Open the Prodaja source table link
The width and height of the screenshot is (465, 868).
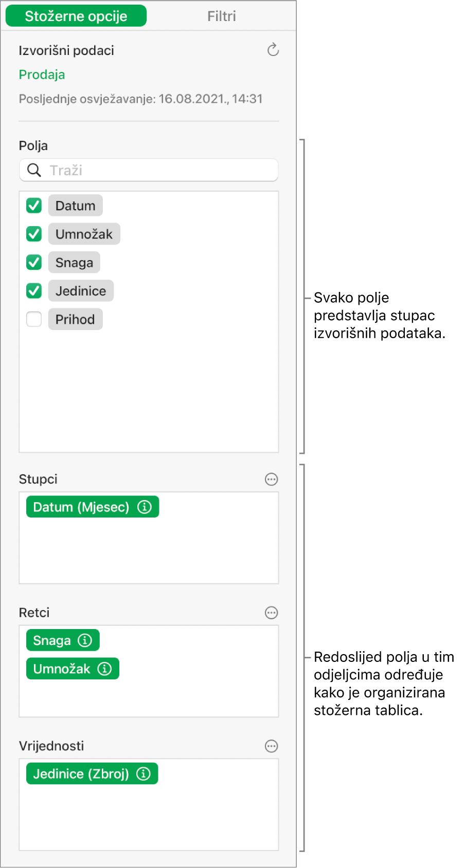tap(42, 75)
